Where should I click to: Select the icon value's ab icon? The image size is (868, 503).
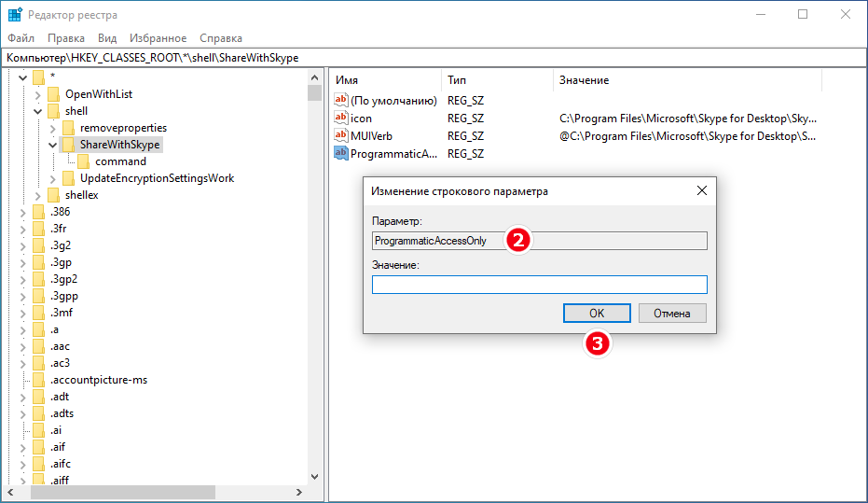[x=341, y=118]
